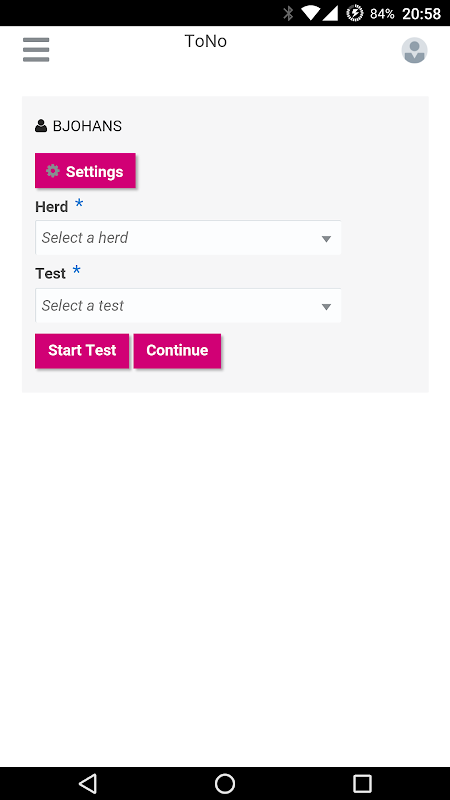Open the user profile avatar

(x=414, y=50)
